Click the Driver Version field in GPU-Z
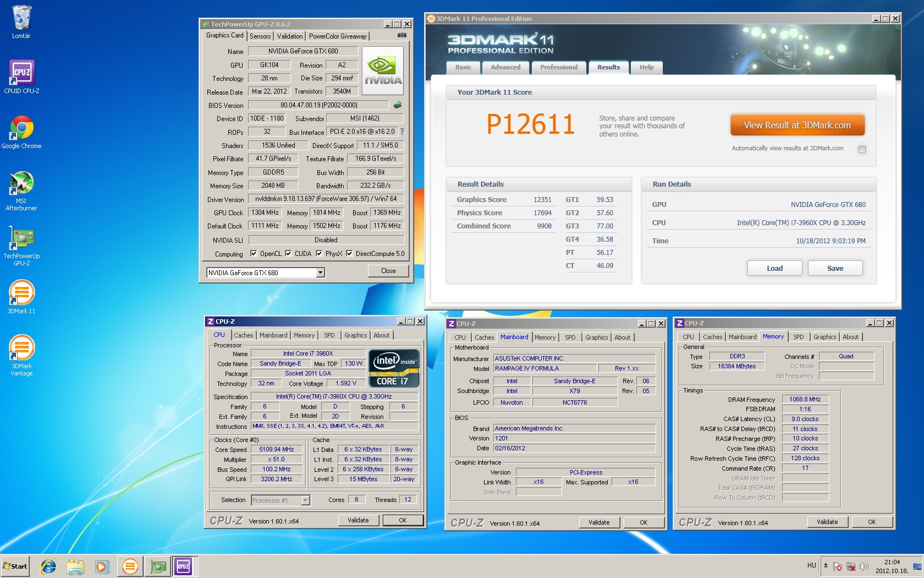Viewport: 924px width, 578px height. (x=326, y=199)
